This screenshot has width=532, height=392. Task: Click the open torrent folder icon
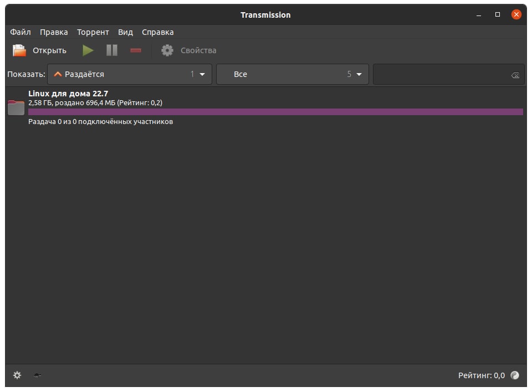(19, 50)
